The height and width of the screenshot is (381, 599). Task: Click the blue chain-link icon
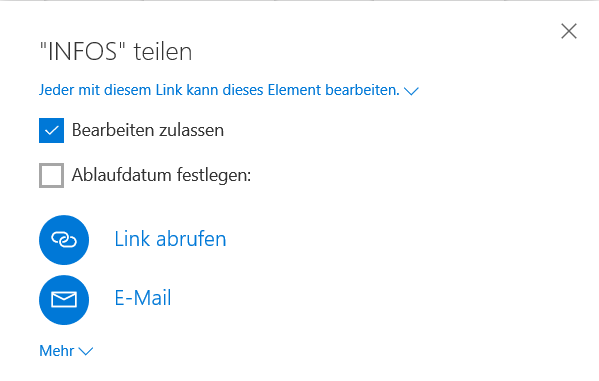coord(64,240)
